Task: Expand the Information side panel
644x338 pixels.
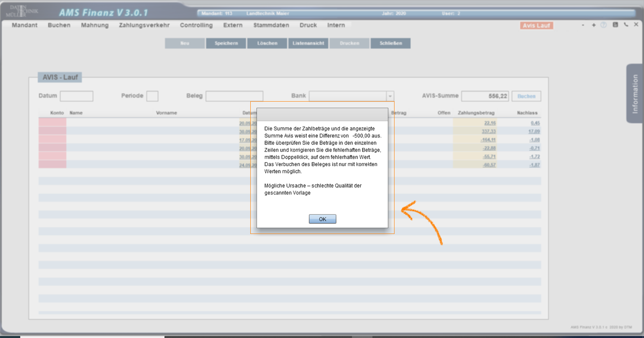Action: (635, 93)
